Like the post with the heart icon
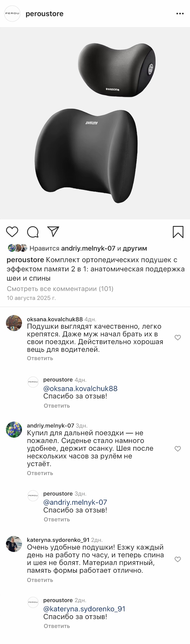 click(x=12, y=232)
